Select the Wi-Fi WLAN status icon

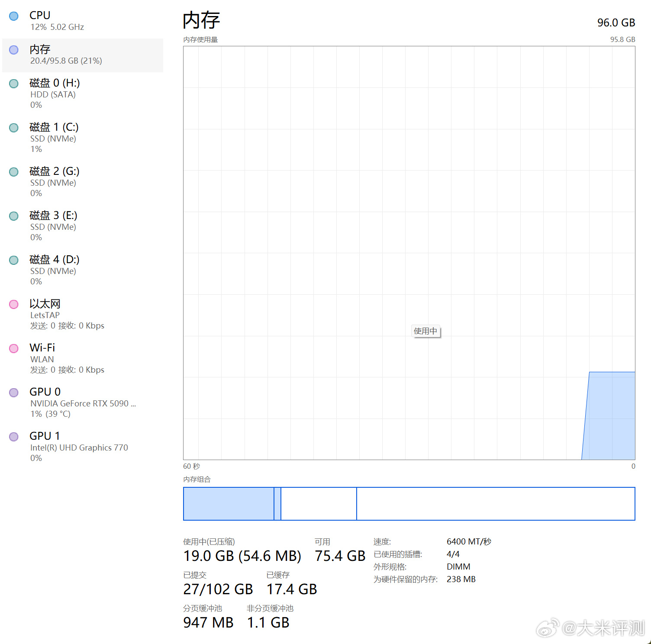13,348
